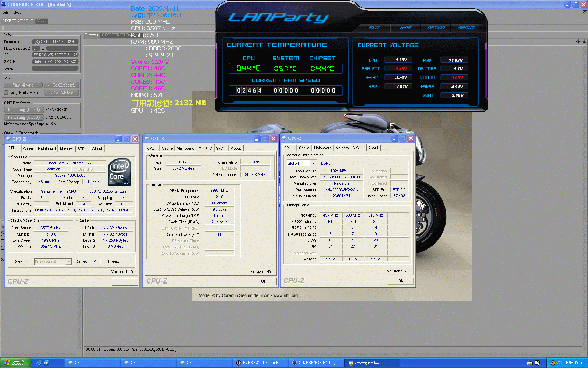
Task: Click the grip handle icon below CINEBENCH R10 tab
Action: point(4,27)
